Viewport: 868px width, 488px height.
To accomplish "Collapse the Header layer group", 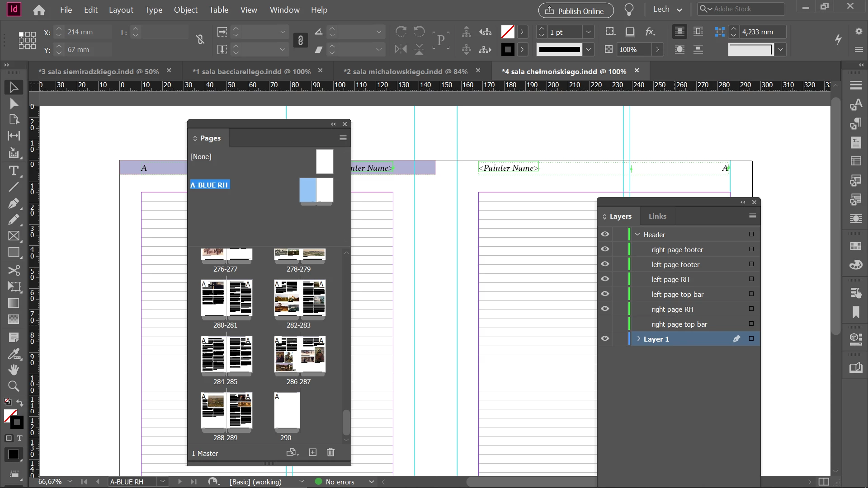I will tap(637, 235).
